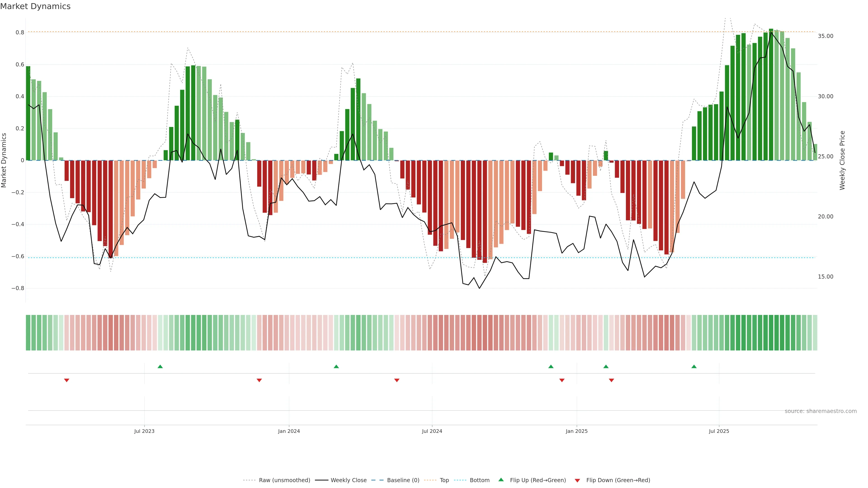Click the red flip-down marker before Jul 2024

coord(397,380)
